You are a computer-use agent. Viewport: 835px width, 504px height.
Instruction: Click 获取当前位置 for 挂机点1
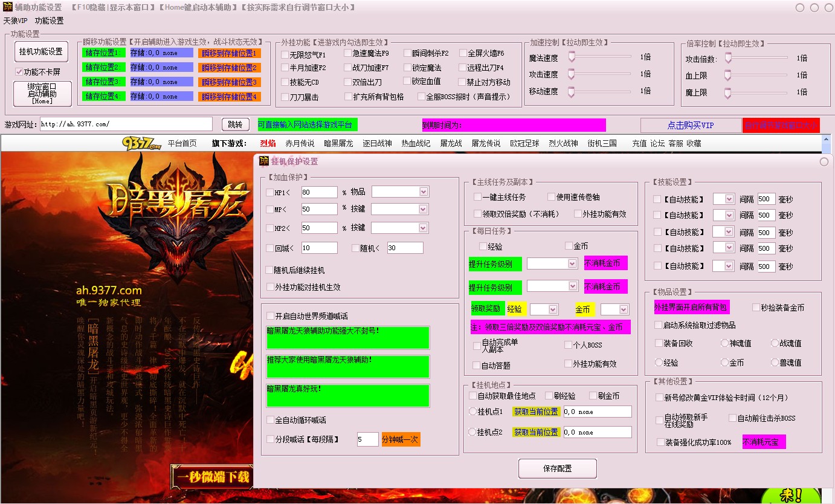coord(536,412)
